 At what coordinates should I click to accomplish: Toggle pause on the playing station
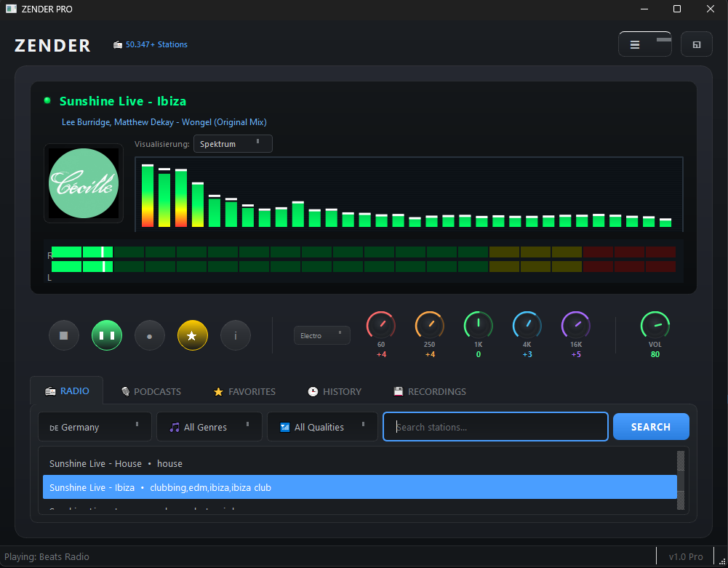tap(106, 335)
